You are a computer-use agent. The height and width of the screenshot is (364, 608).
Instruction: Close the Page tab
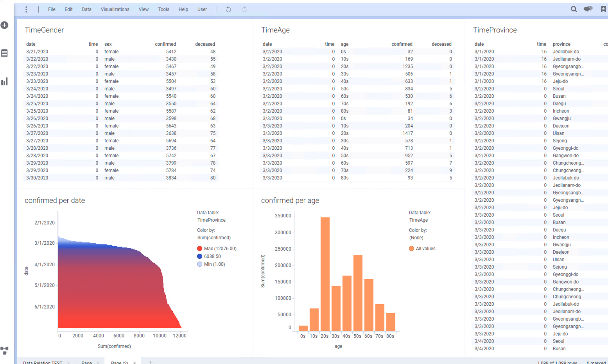coord(98,362)
